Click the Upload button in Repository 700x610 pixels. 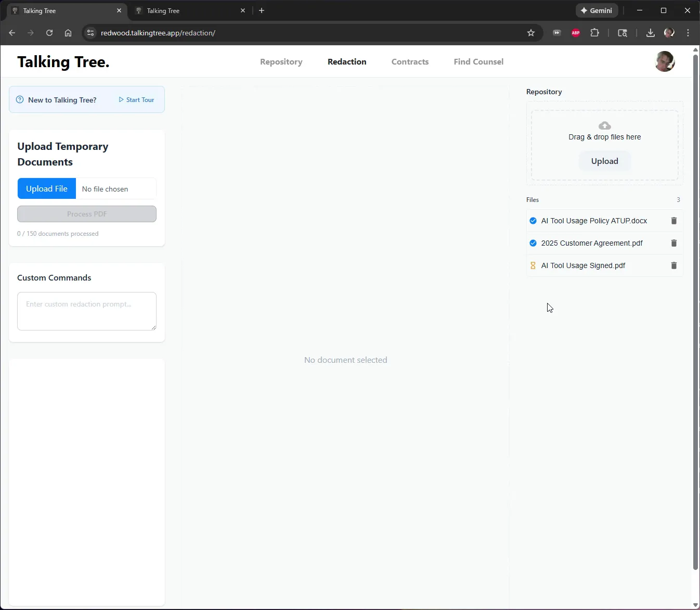coord(604,161)
